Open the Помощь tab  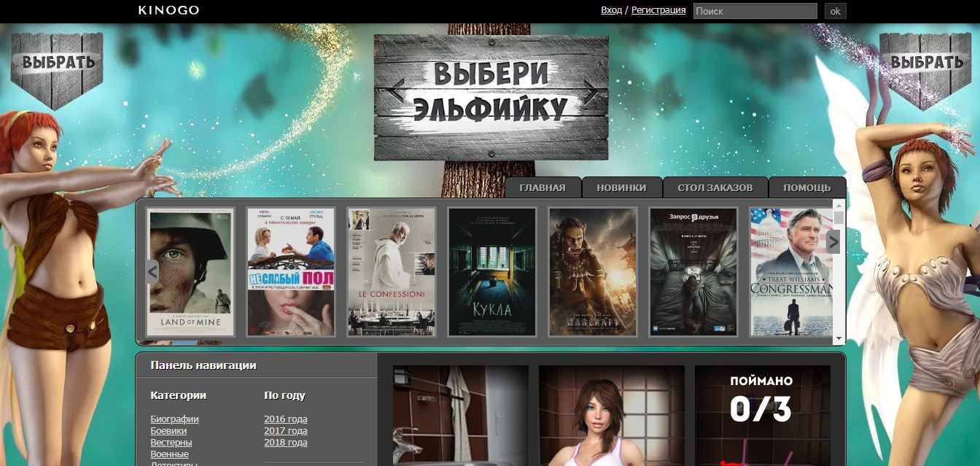pos(807,187)
